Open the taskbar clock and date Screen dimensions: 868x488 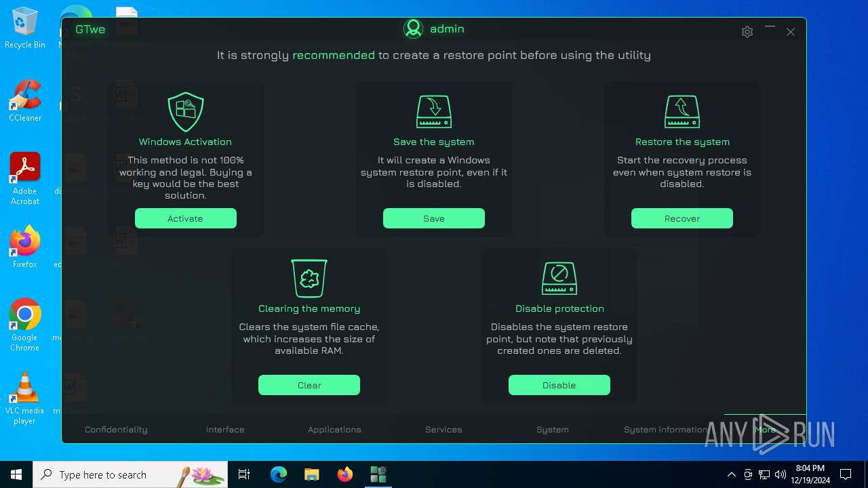pyautogui.click(x=810, y=474)
